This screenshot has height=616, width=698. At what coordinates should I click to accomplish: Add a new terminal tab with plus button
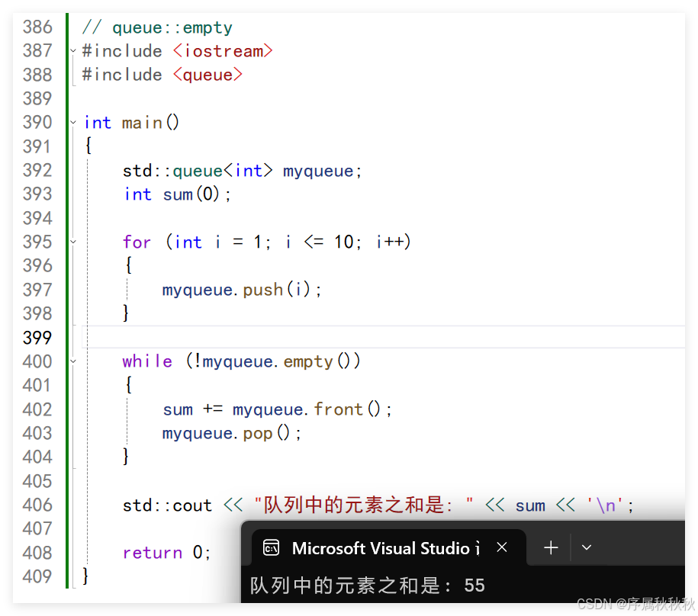pyautogui.click(x=551, y=547)
